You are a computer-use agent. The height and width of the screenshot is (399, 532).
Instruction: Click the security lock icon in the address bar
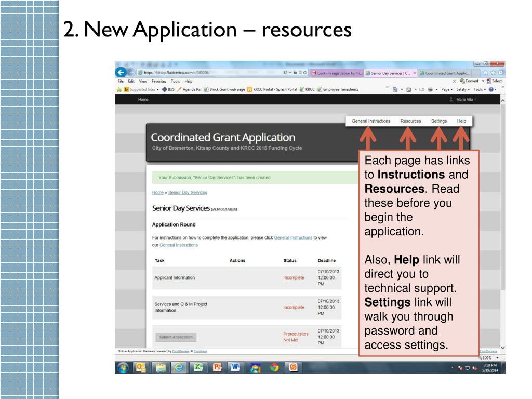click(295, 73)
